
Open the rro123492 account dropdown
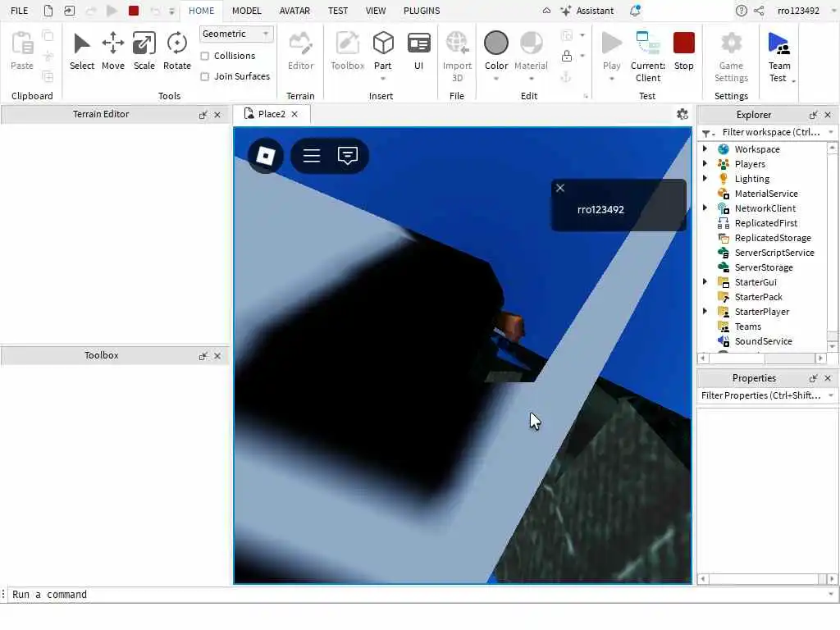pyautogui.click(x=833, y=11)
